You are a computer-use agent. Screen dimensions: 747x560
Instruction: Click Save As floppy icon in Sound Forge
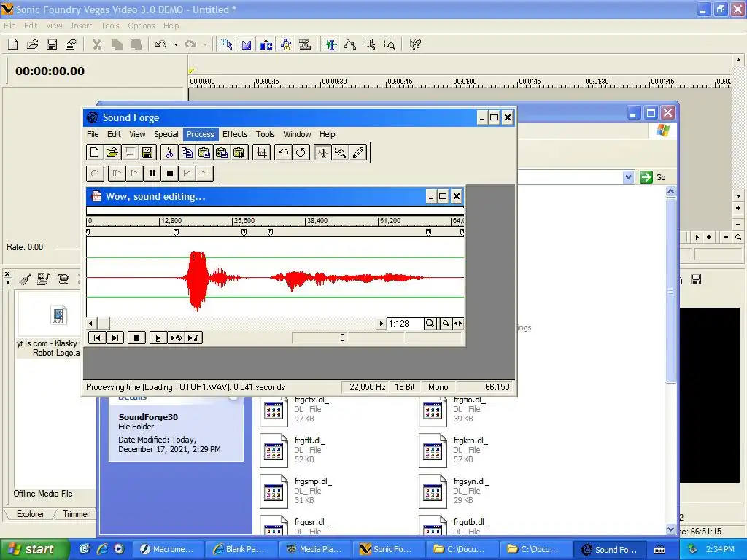[x=147, y=152]
